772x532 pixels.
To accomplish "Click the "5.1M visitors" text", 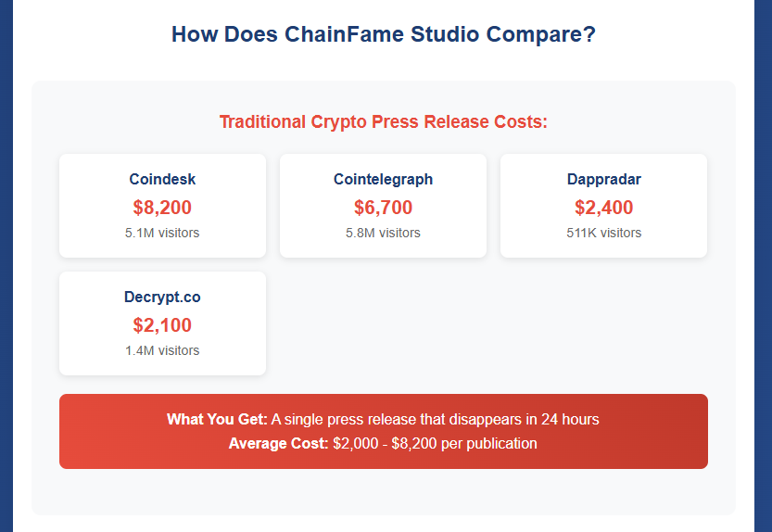I will (162, 233).
